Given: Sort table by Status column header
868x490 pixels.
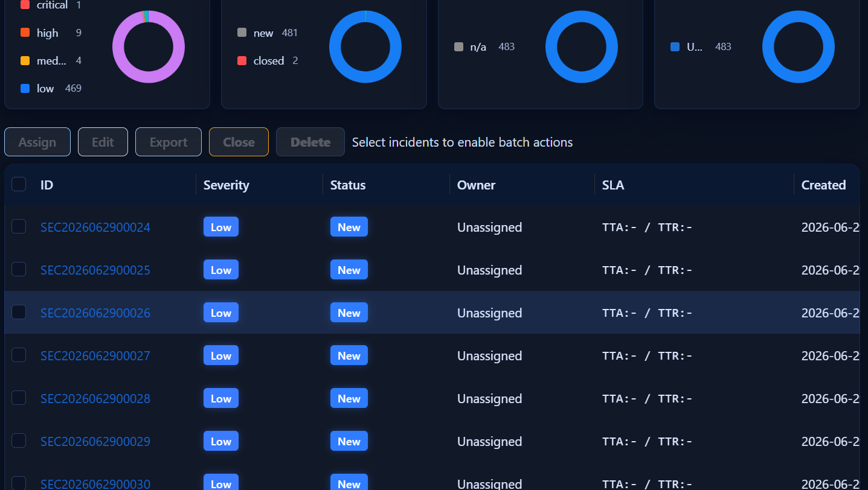Looking at the screenshot, I should (x=348, y=185).
